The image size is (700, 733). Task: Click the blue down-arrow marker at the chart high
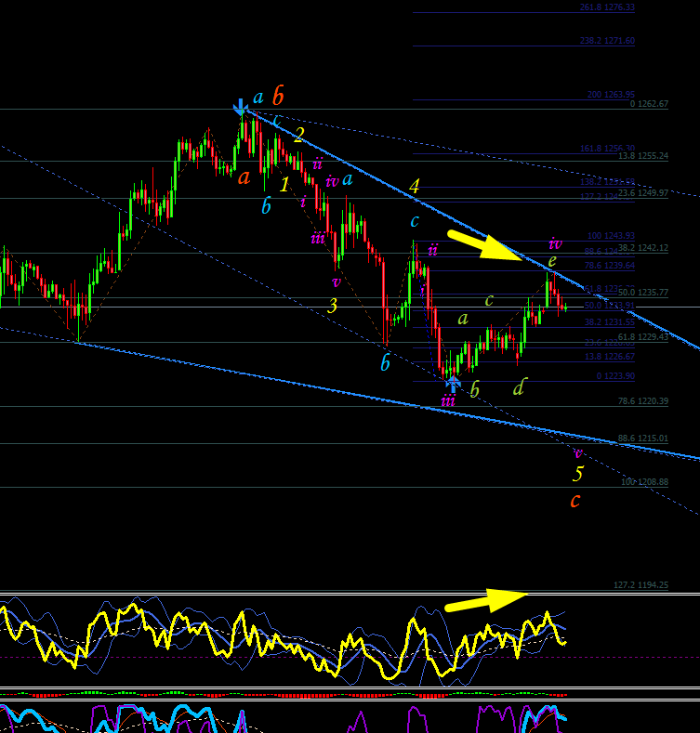(241, 107)
